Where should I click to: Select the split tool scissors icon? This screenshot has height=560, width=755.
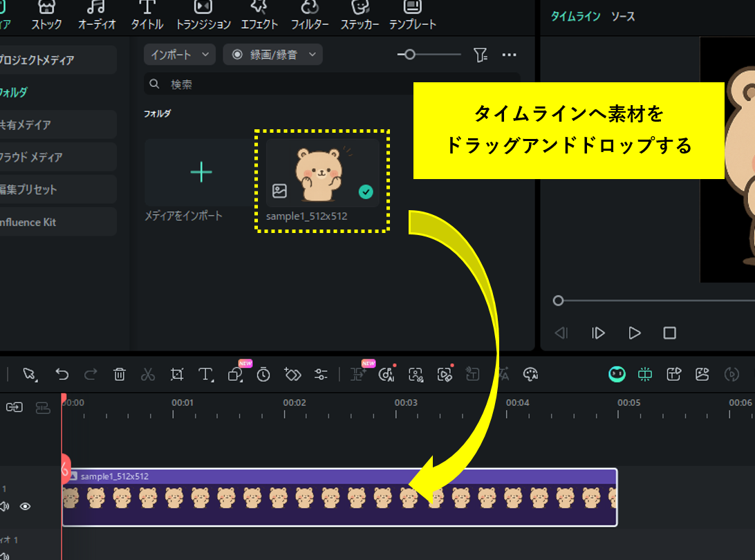[x=147, y=374]
